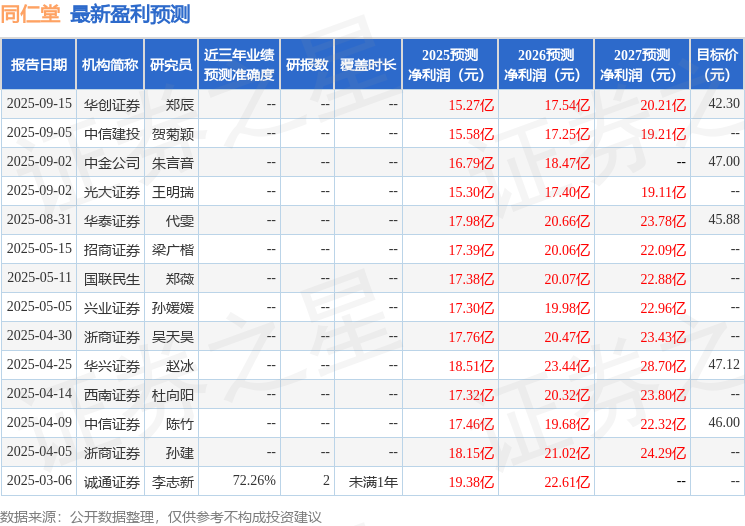Click the 研究员 column header
Screen dimensions: 745x526
pyautogui.click(x=171, y=65)
